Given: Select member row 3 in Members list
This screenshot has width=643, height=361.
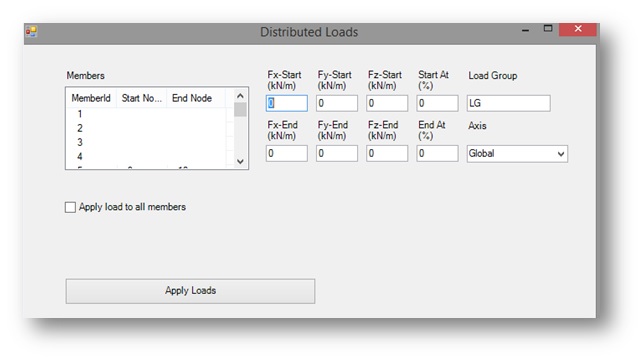Looking at the screenshot, I should pos(146,142).
